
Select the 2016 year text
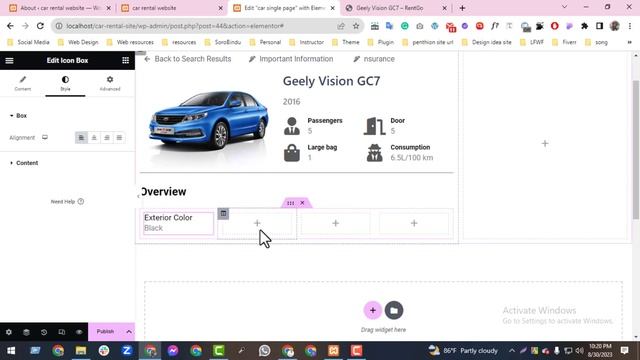(291, 102)
